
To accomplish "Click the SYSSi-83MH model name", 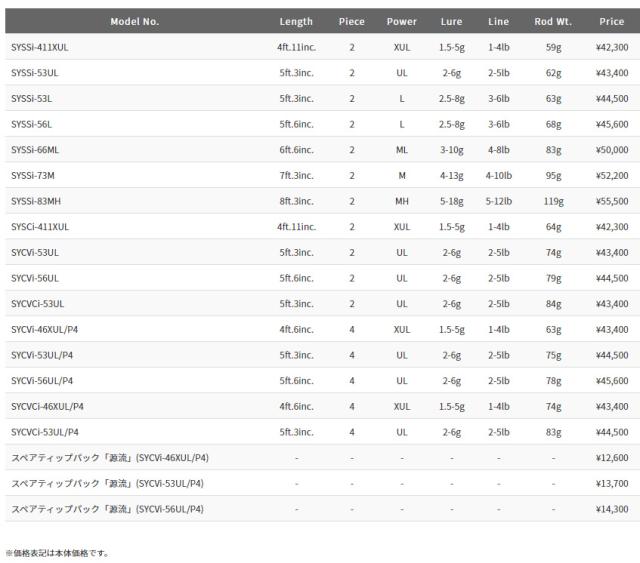I will 36,201.
